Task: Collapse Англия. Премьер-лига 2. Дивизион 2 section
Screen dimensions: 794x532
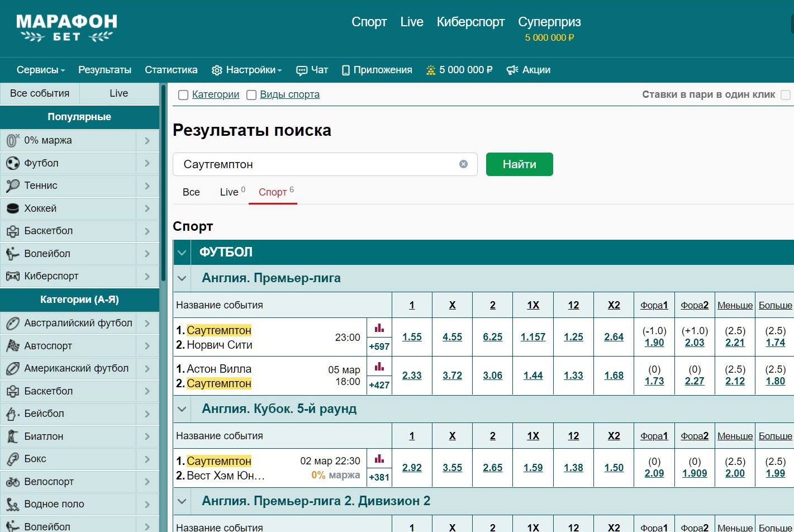Action: pos(182,501)
